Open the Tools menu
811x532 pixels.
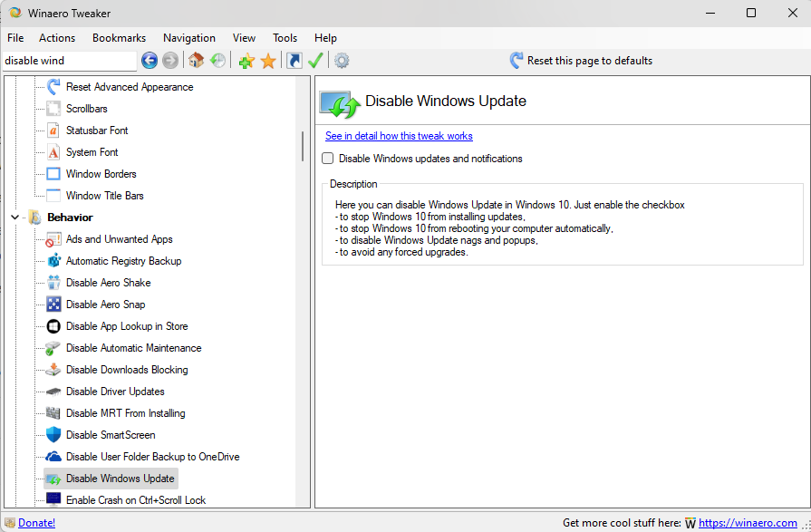tap(285, 38)
